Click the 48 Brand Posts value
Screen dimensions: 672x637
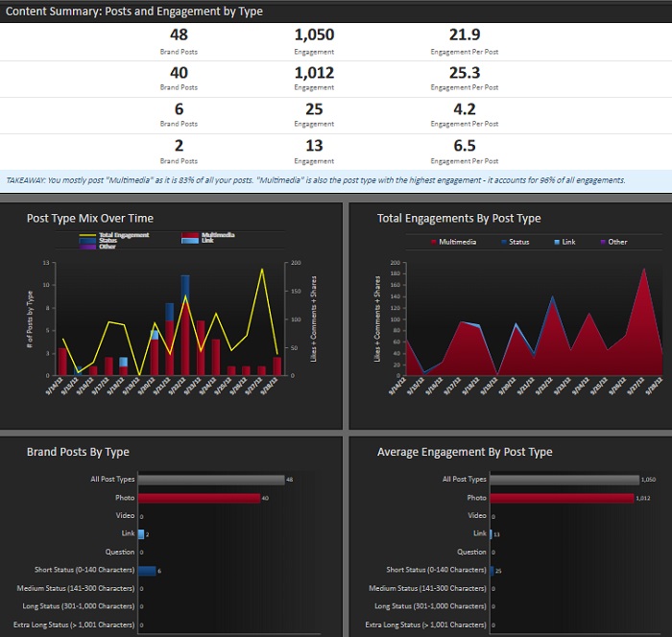point(179,35)
